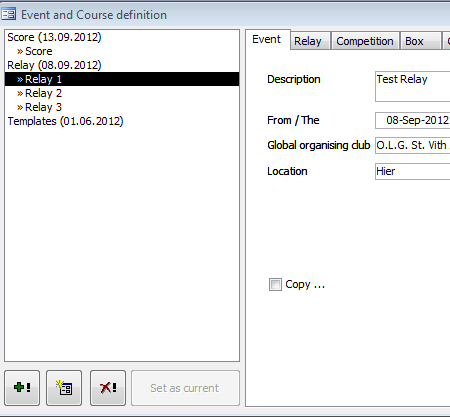Click the Global organising club label
Viewport: 450px width, 417px height.
click(x=319, y=145)
